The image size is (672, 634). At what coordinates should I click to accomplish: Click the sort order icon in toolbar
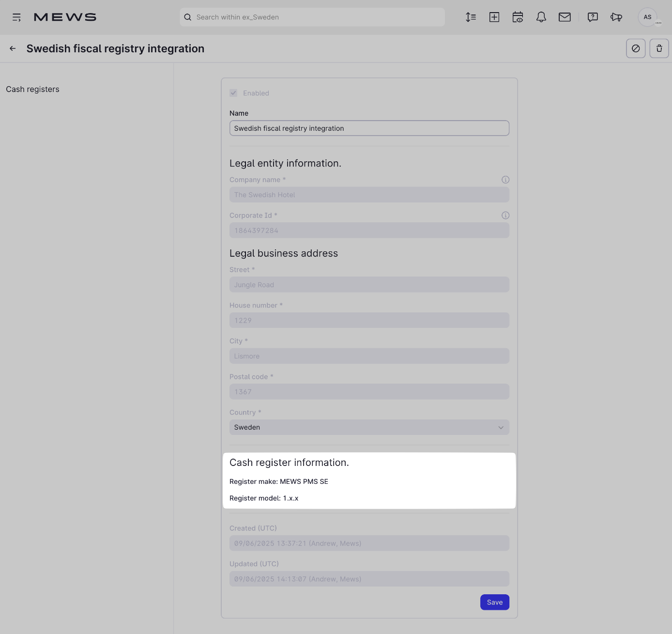pyautogui.click(x=470, y=17)
